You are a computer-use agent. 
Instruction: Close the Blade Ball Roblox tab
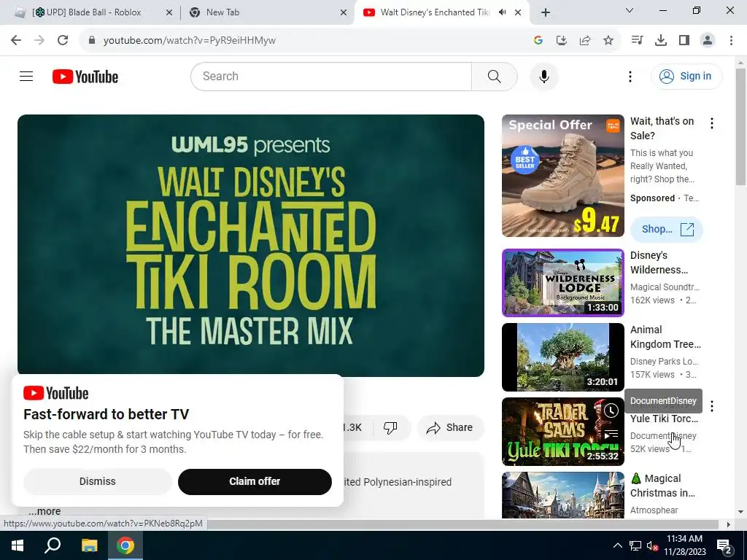(x=169, y=13)
